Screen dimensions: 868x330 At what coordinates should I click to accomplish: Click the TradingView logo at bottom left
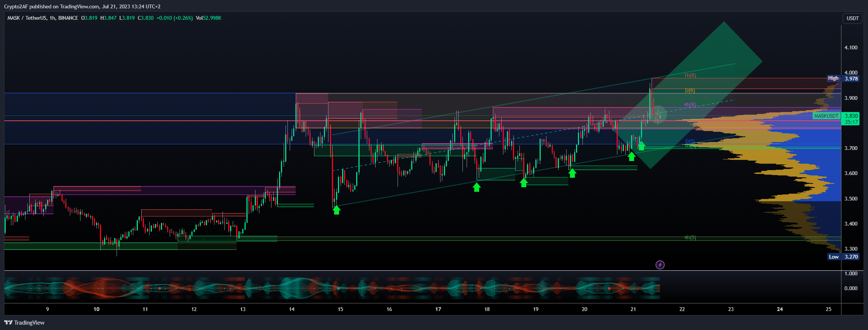[24, 323]
